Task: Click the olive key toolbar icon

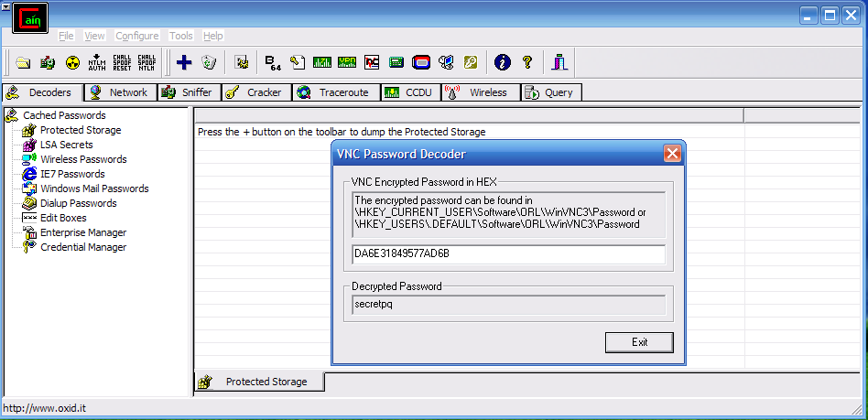Action: [471, 62]
